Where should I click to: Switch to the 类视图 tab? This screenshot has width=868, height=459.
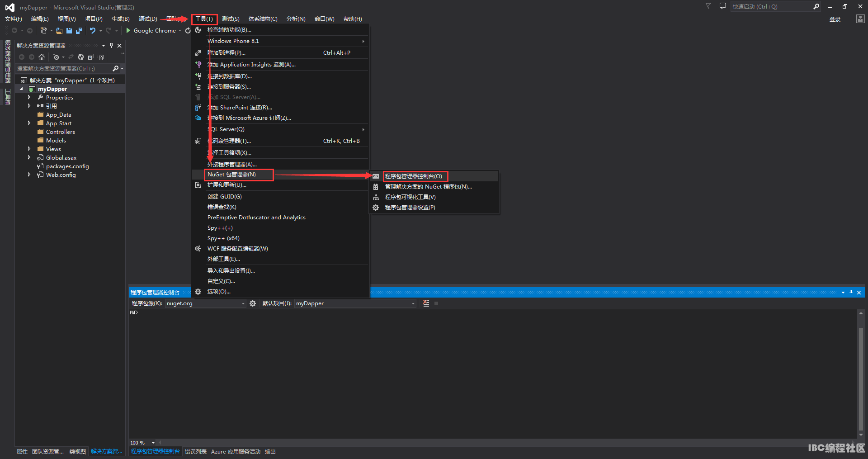[78, 452]
